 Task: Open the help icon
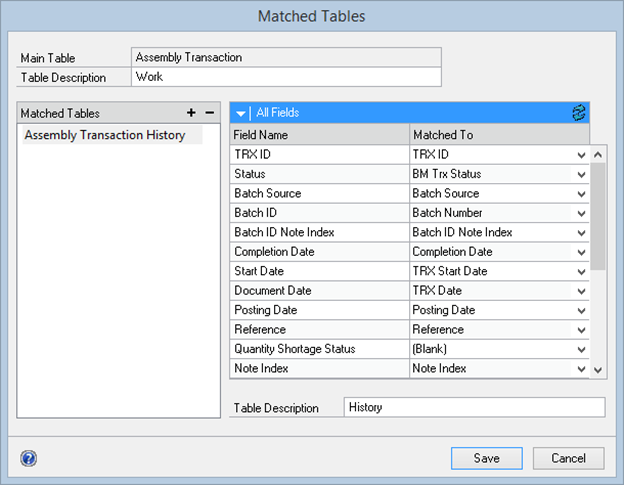click(29, 458)
